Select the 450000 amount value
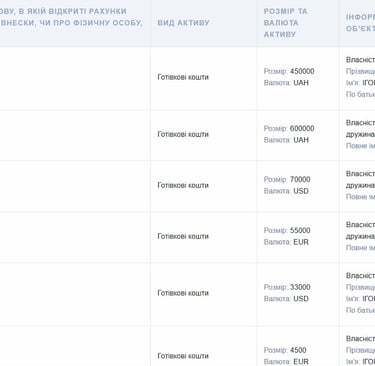375x366 pixels. (x=302, y=71)
